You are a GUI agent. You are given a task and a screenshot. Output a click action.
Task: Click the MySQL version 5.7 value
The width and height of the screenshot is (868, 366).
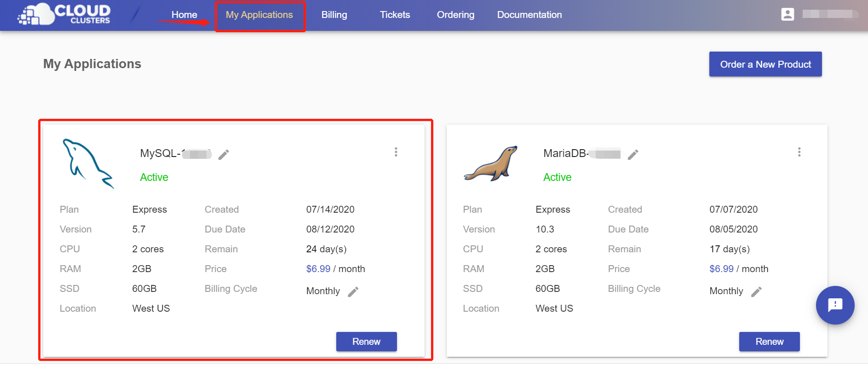(139, 229)
